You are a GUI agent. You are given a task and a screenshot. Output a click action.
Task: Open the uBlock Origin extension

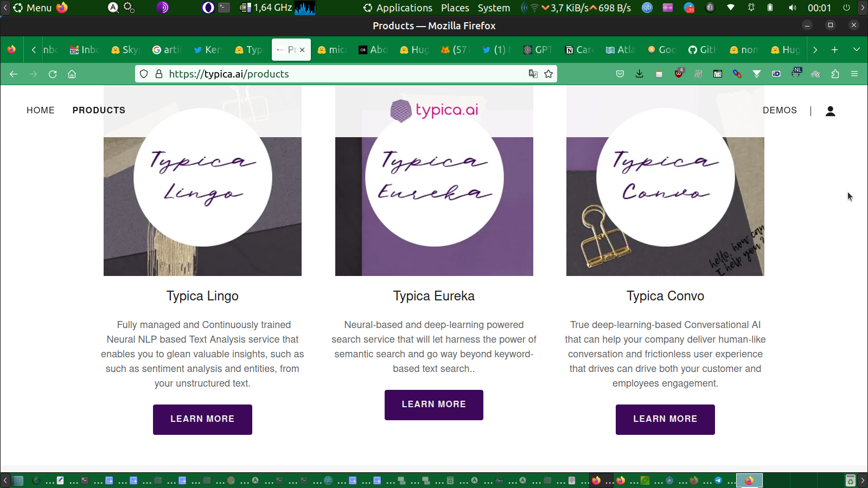click(x=679, y=73)
